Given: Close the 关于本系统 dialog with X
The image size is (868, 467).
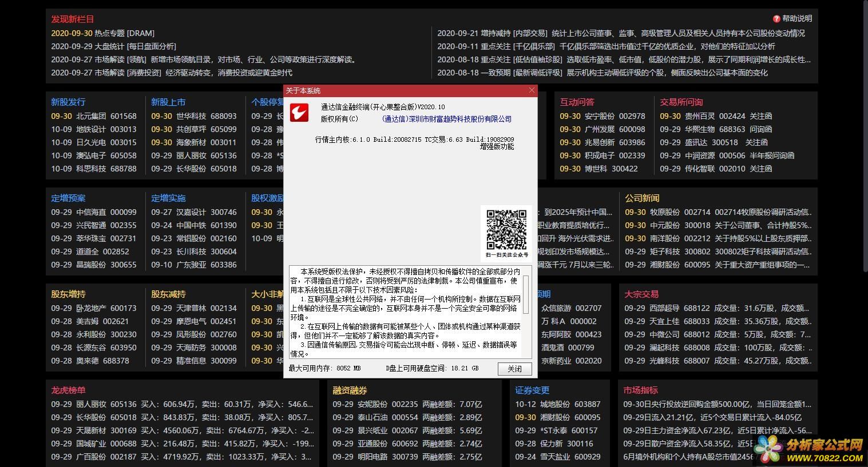Looking at the screenshot, I should (x=532, y=90).
